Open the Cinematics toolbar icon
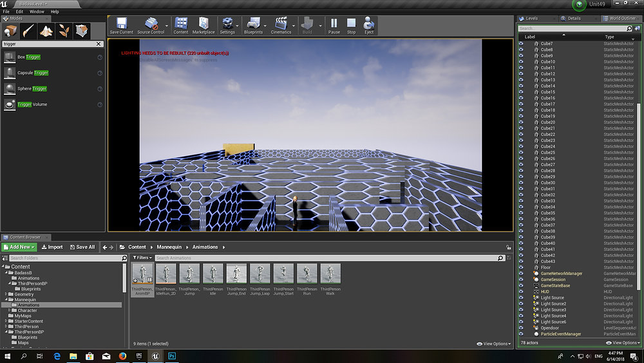Screen dimensions: 644x363 point(281,26)
